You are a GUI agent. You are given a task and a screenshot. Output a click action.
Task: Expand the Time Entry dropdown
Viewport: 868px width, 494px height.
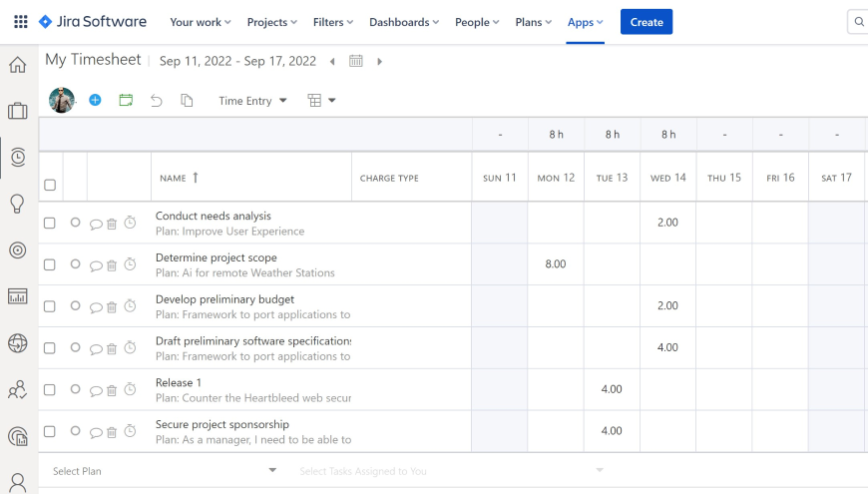tap(252, 100)
